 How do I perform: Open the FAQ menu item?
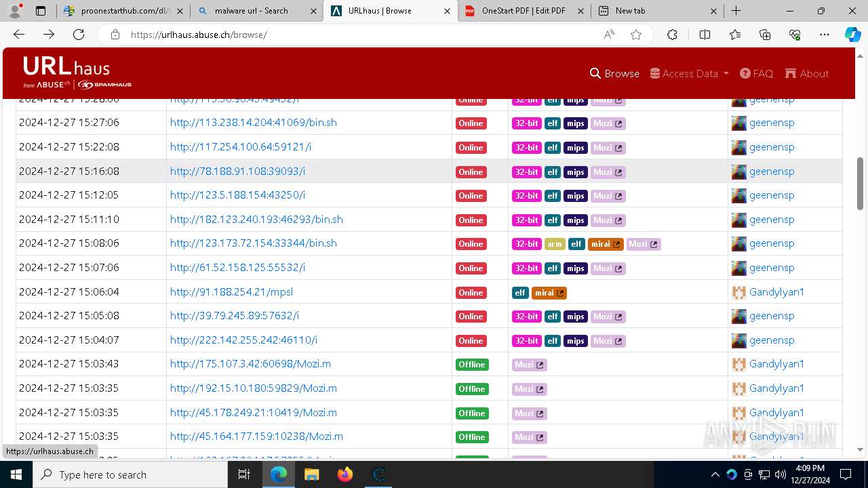click(x=756, y=73)
